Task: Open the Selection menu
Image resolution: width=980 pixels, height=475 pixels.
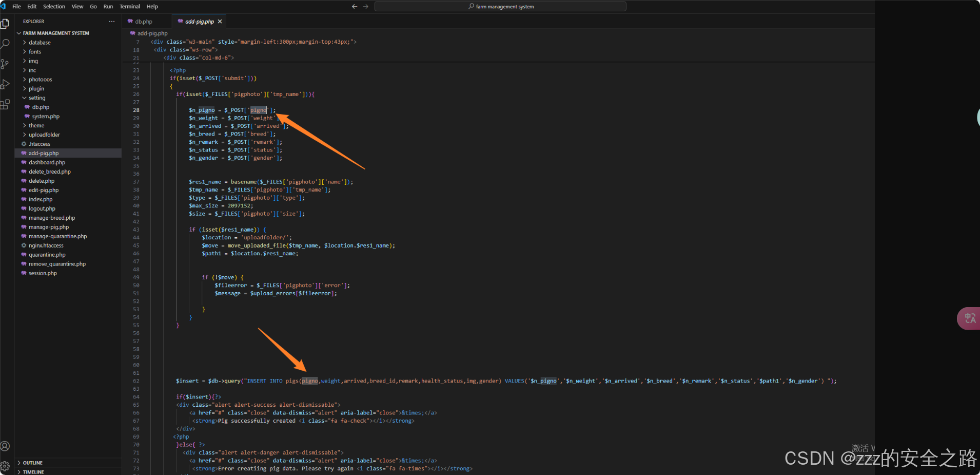Action: [x=54, y=7]
